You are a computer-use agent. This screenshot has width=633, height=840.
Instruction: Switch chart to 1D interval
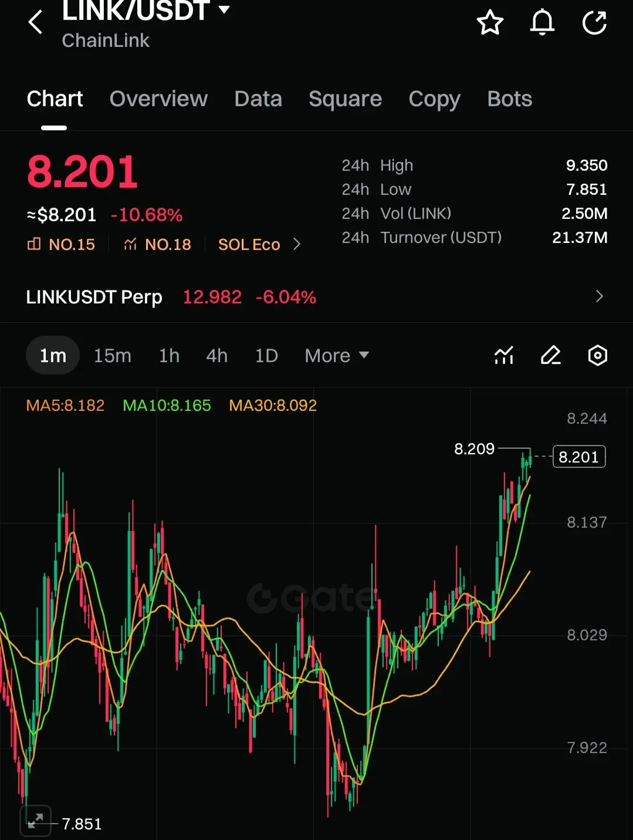(x=266, y=355)
